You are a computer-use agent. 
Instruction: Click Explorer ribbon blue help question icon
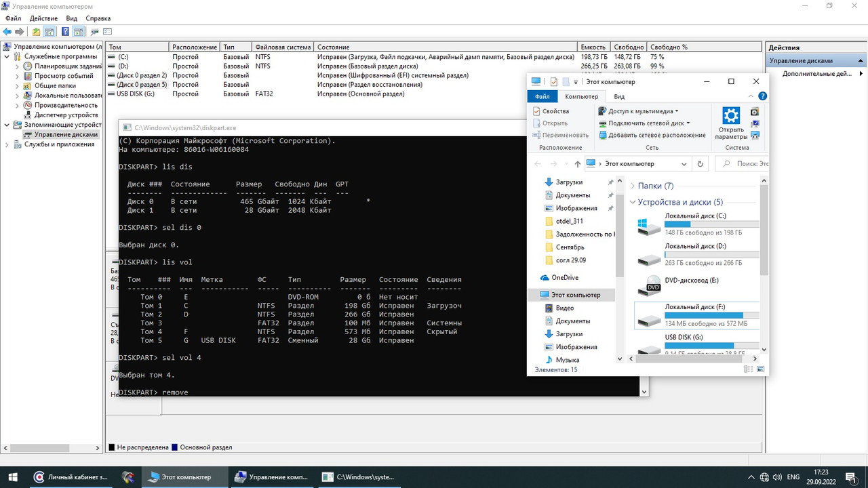pyautogui.click(x=763, y=97)
